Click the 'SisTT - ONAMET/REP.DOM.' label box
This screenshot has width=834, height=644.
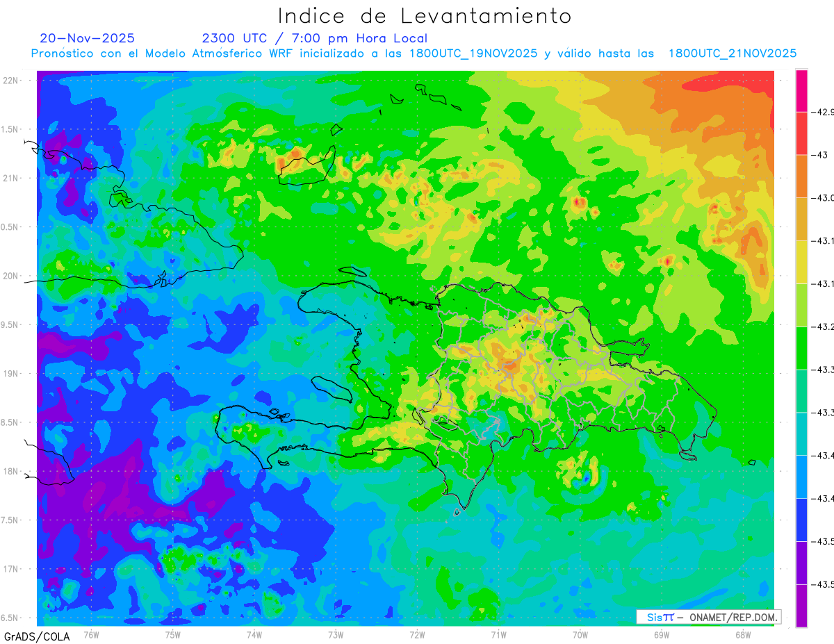coord(708,617)
